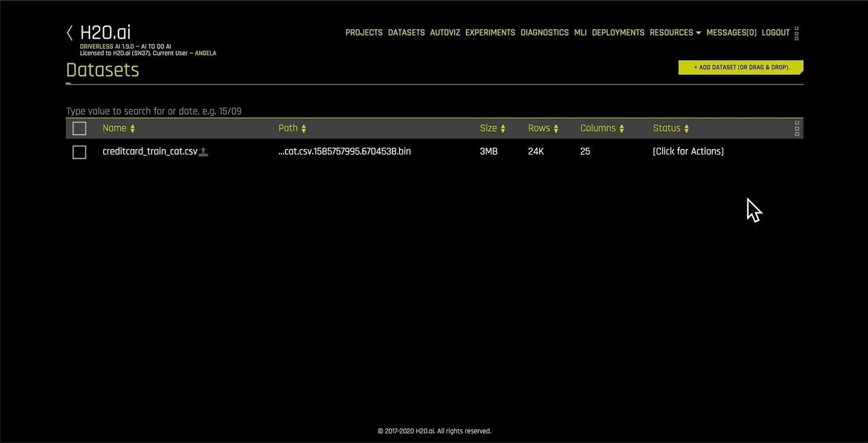The width and height of the screenshot is (868, 443).
Task: Open actions via Click for Actions status
Action: click(688, 151)
